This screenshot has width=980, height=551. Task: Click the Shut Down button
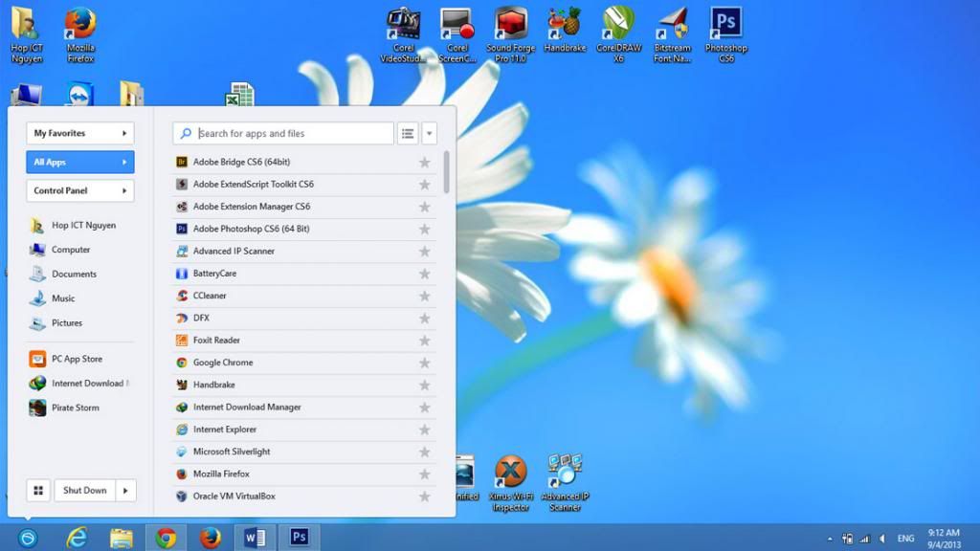coord(84,491)
